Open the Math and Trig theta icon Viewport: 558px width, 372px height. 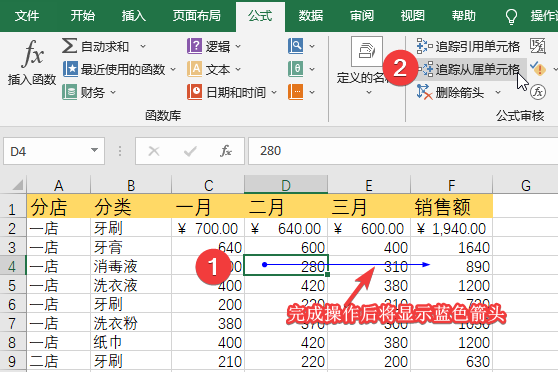point(296,69)
